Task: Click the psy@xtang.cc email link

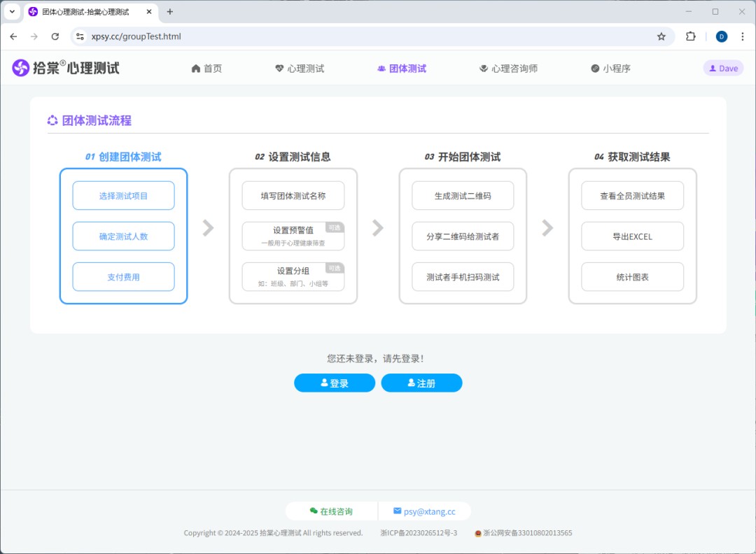Action: 425,511
